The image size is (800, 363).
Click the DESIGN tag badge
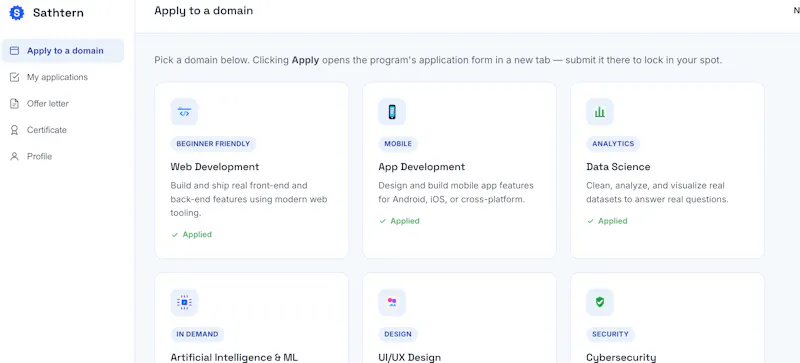click(x=398, y=334)
